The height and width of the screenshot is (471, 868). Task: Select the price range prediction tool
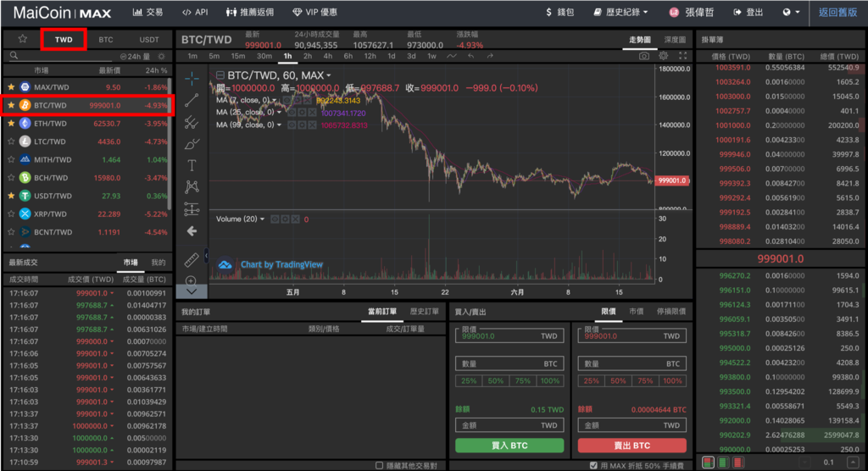pos(192,208)
